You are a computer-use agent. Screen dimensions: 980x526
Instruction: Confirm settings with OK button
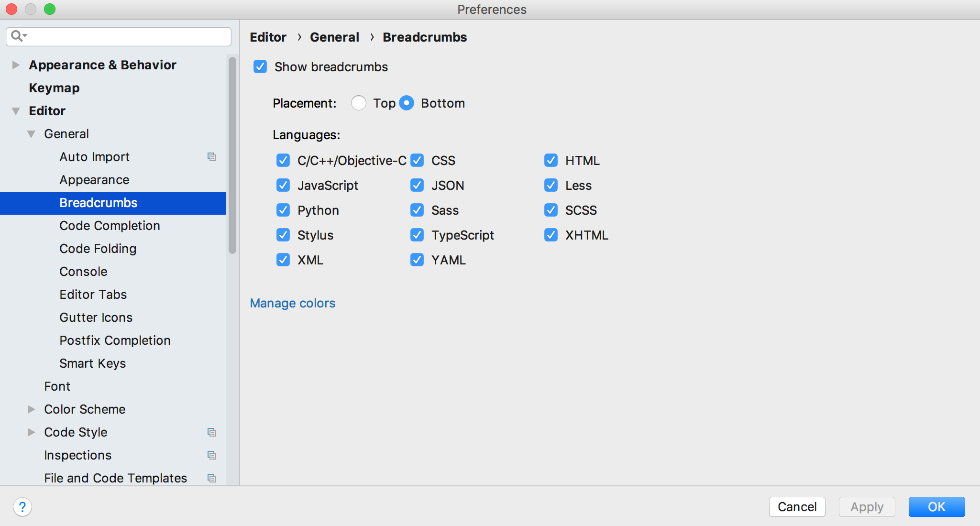936,507
